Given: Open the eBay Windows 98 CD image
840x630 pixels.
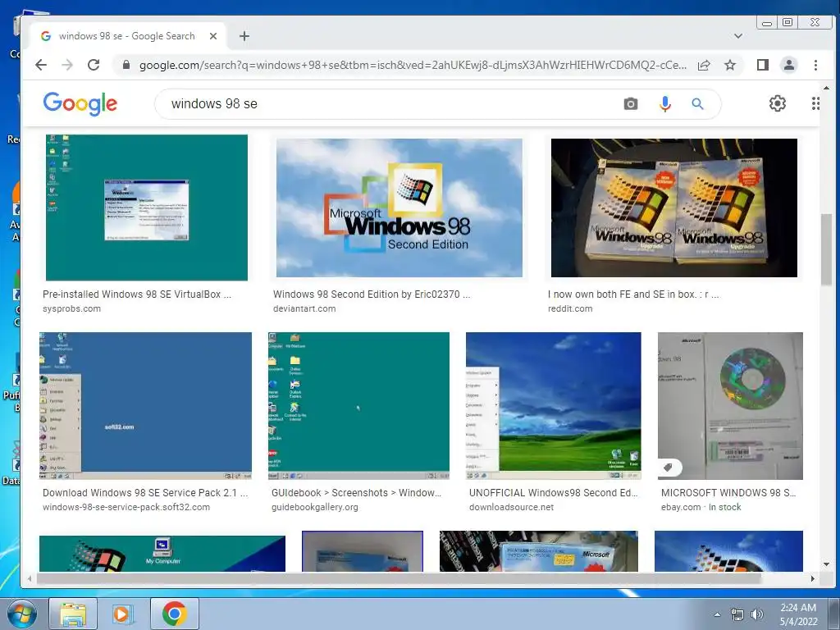Looking at the screenshot, I should coord(730,405).
